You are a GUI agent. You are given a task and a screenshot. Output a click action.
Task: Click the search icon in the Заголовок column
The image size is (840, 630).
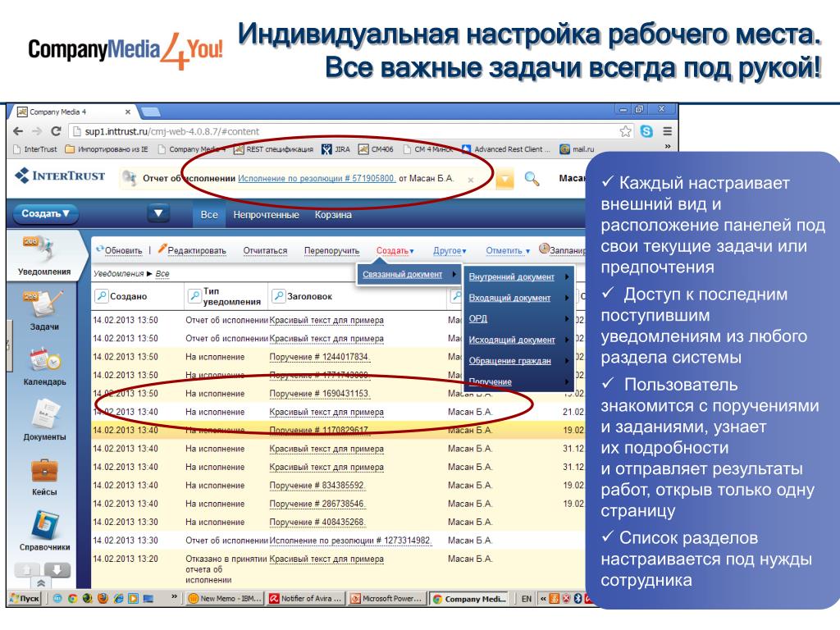pos(279,295)
